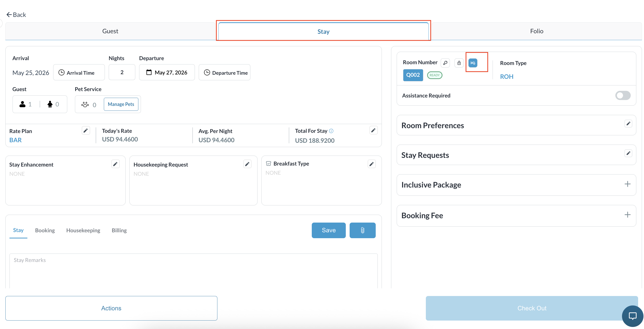Expand the Booking Fee section
The width and height of the screenshot is (644, 329).
click(627, 215)
